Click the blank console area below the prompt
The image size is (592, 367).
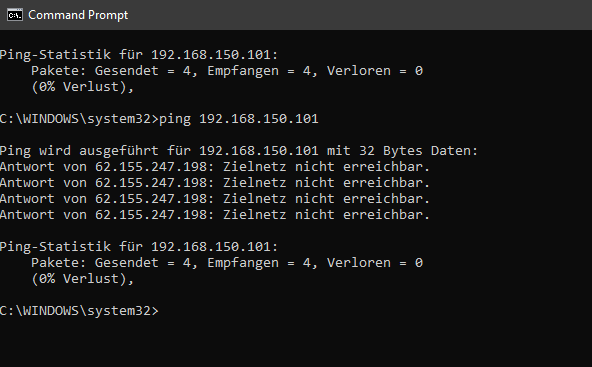(296, 344)
